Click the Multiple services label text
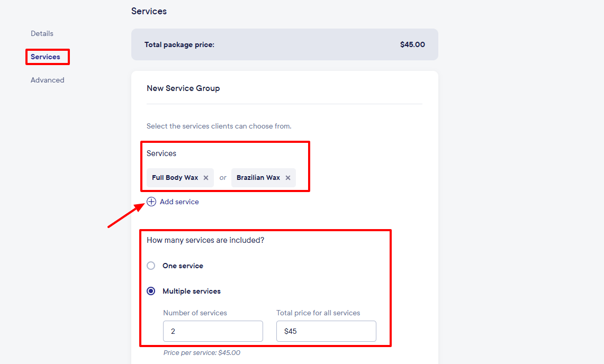 [192, 291]
